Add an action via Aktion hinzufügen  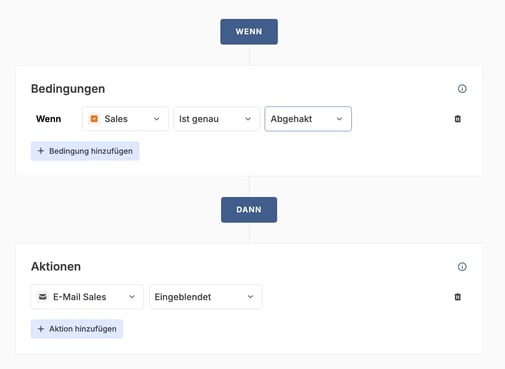point(77,329)
